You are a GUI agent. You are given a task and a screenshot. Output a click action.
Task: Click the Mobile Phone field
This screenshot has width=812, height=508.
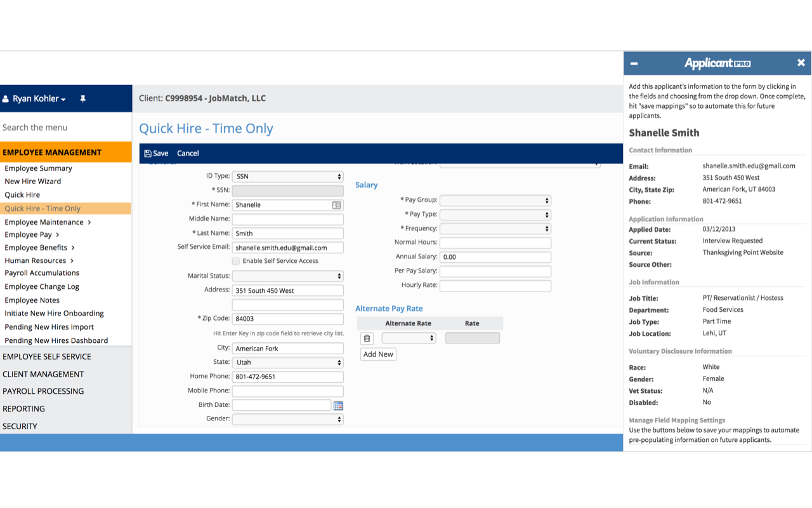click(287, 391)
